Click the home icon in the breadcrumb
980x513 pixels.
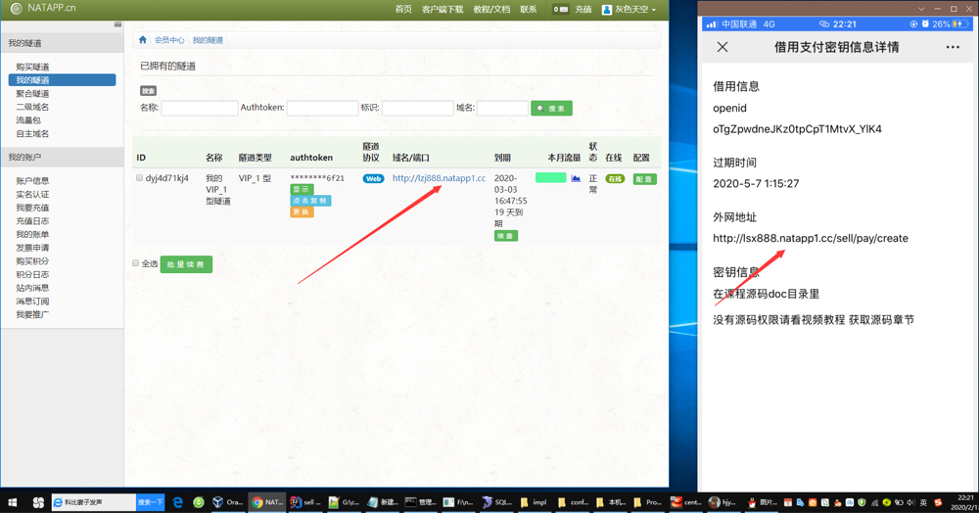point(143,40)
